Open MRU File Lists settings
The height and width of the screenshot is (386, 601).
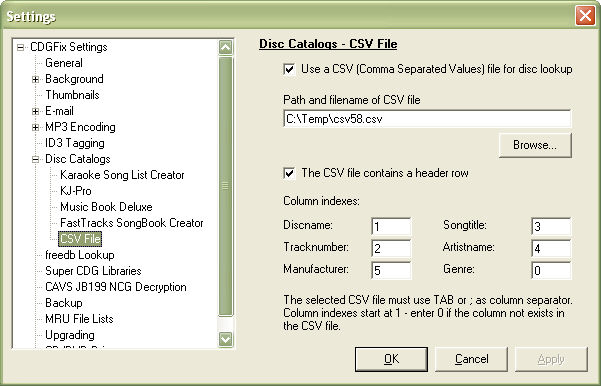(x=79, y=319)
